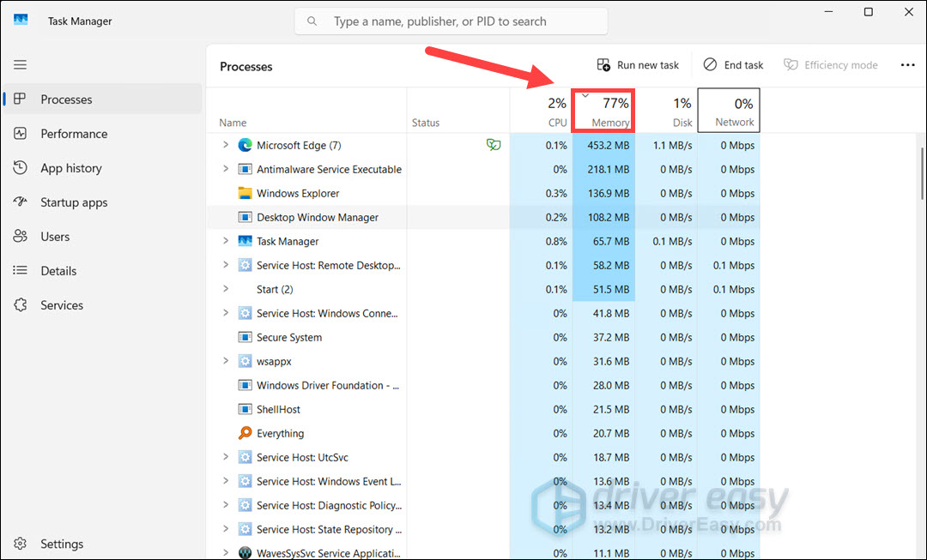Click the Desktop Window Manager icon
The height and width of the screenshot is (560, 927).
click(245, 217)
